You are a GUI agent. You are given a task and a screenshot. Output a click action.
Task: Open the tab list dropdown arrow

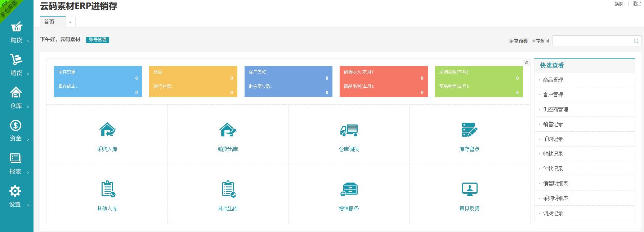[70, 22]
